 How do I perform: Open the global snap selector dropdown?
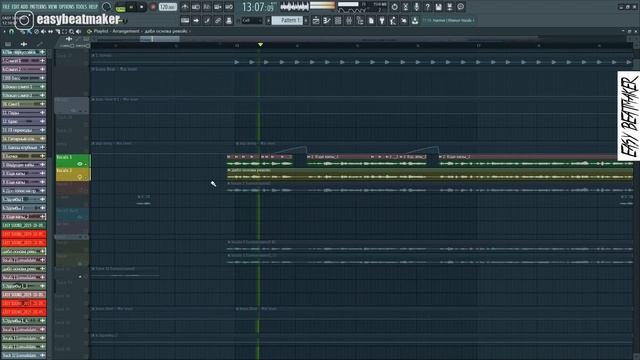coord(251,20)
